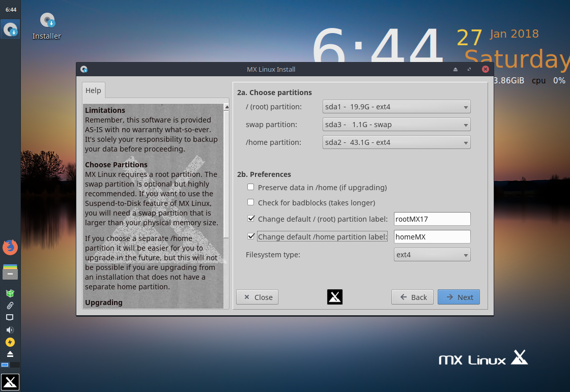Open the swap partition dropdown
570x392 pixels.
tap(396, 125)
